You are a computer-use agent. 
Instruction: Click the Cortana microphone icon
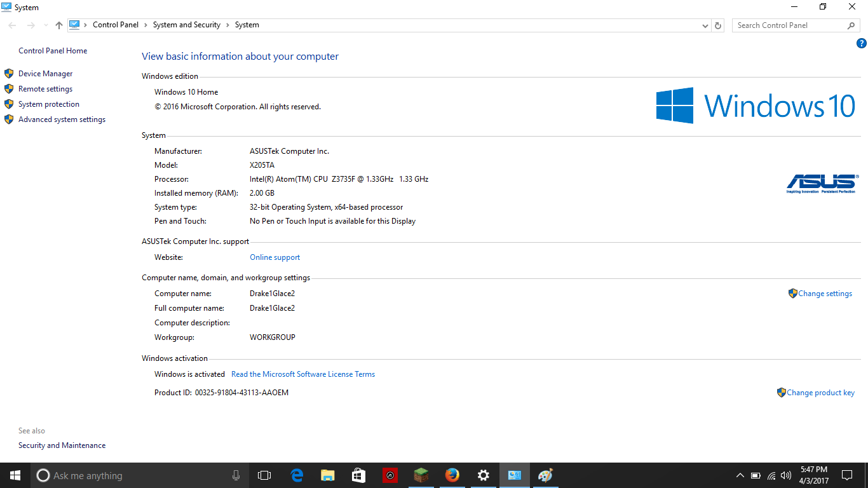click(236, 475)
